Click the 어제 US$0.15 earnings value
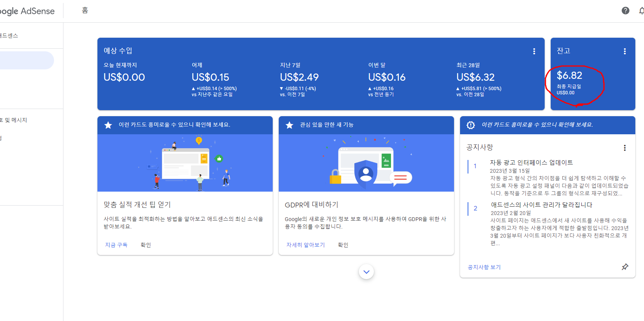Viewport: 644px width, 321px height. tap(210, 77)
